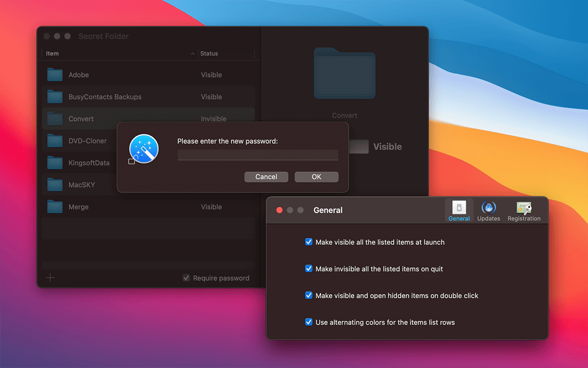The image size is (588, 368).
Task: Choose the KingsoftData folder icon
Action: 55,163
